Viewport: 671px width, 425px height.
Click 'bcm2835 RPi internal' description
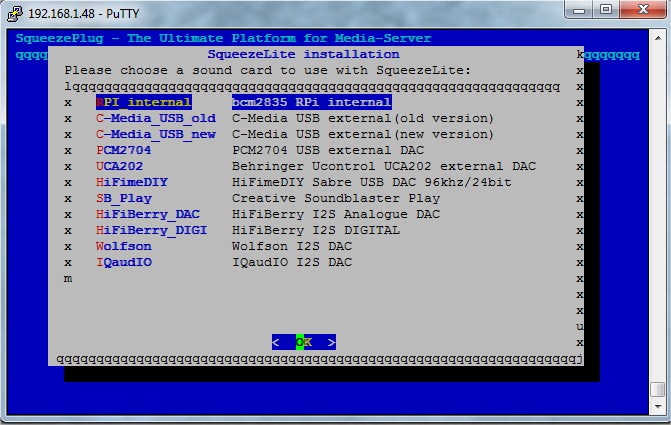coord(312,102)
